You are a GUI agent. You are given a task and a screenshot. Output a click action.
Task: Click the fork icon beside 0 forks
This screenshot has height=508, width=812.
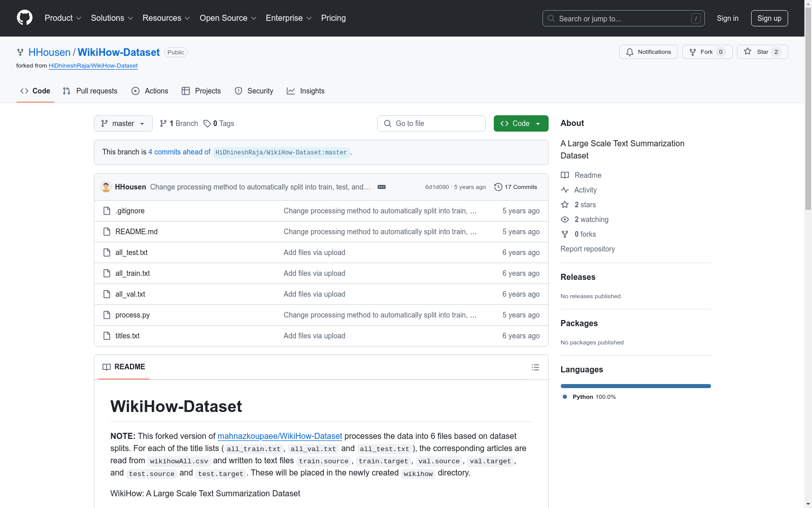[565, 234]
